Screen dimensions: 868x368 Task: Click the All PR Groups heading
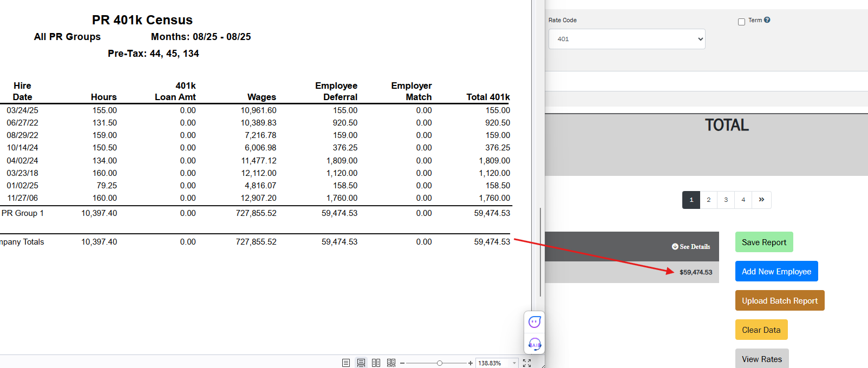(67, 37)
